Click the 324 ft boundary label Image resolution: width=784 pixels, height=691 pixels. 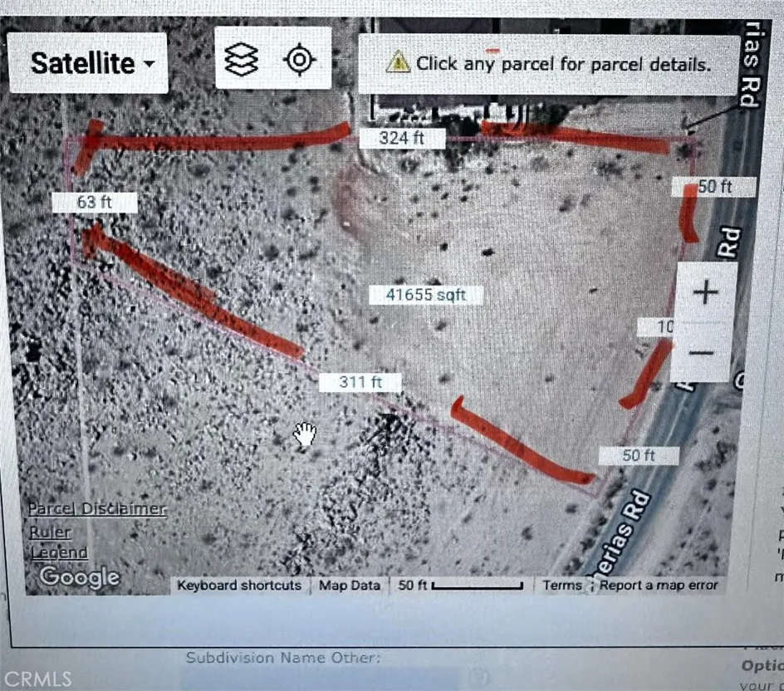[402, 138]
